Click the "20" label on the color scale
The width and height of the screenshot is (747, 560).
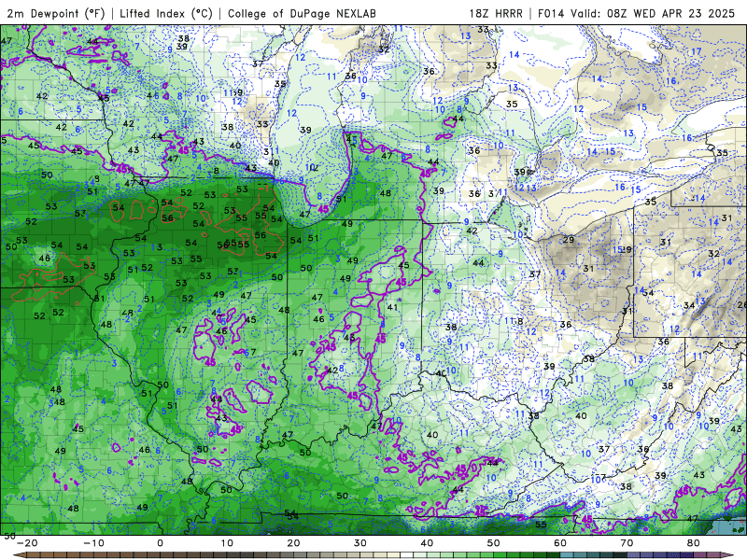pos(293,543)
